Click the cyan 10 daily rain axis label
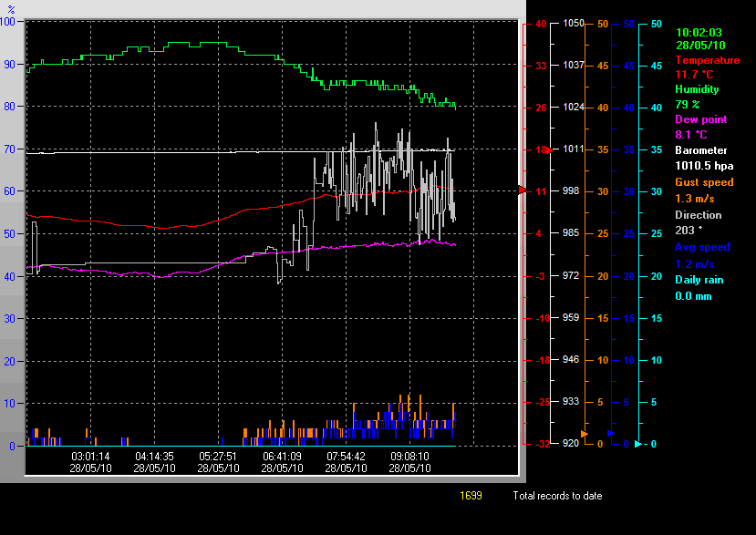Viewport: 756px width, 535px height. click(x=657, y=360)
